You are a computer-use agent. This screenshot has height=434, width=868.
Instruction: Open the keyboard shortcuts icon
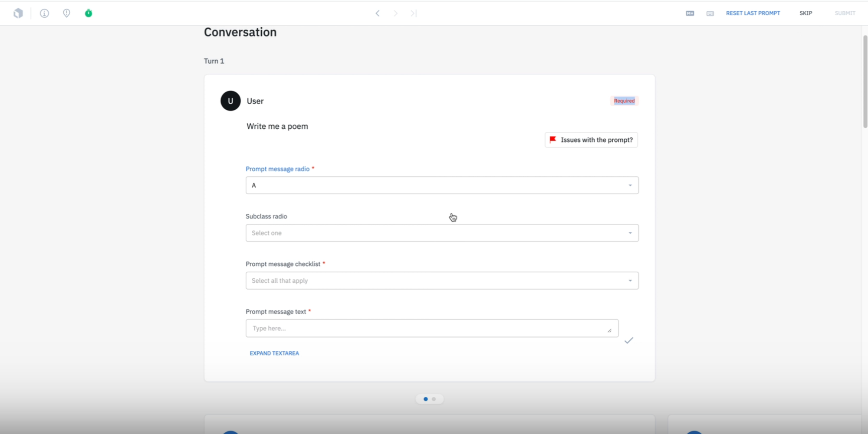click(710, 13)
